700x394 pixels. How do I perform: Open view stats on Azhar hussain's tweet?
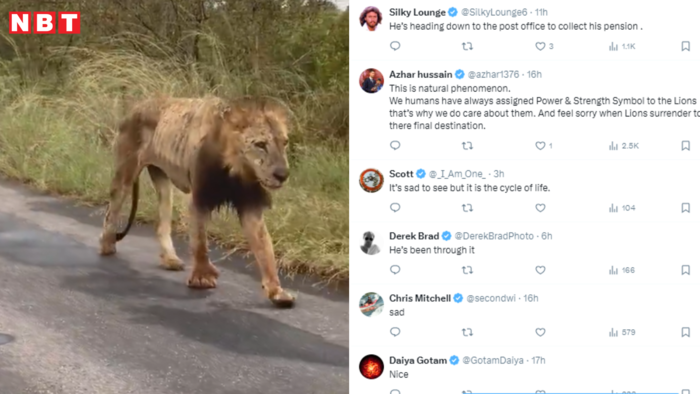click(624, 146)
